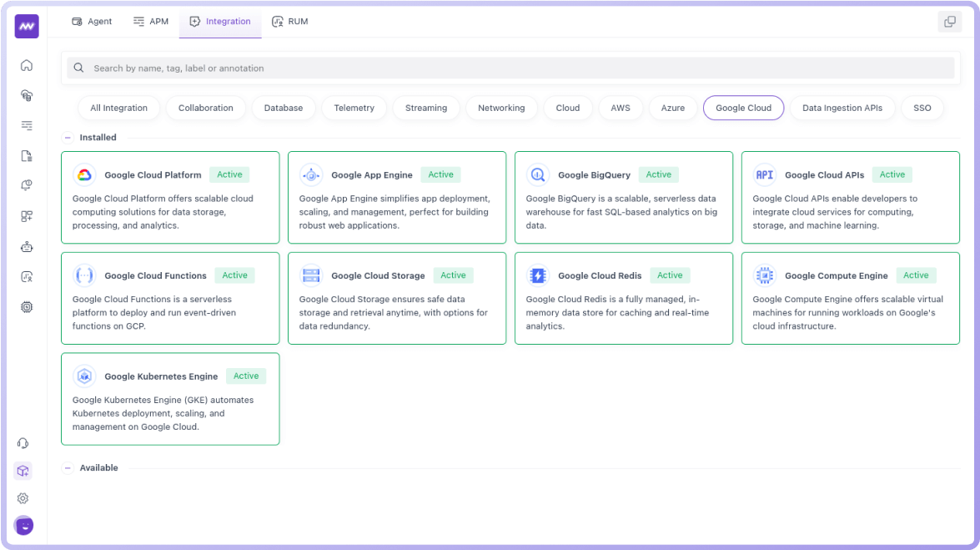Open the list-lines icon in sidebar
This screenshot has height=550, width=980.
(26, 126)
